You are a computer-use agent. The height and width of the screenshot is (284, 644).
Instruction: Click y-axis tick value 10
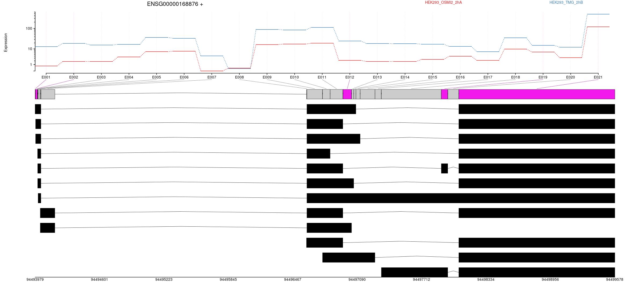pos(30,49)
